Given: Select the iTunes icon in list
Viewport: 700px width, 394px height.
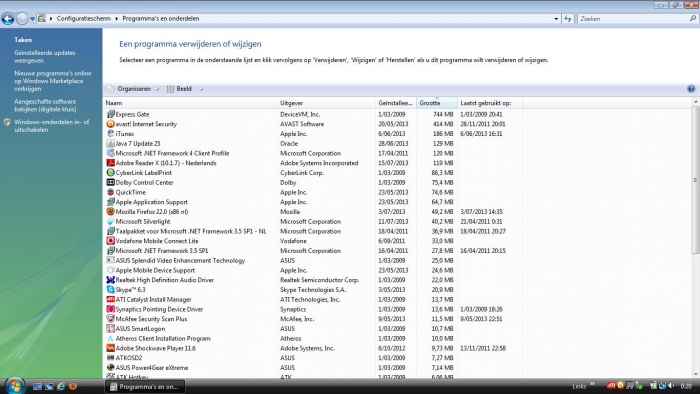Looking at the screenshot, I should [110, 133].
